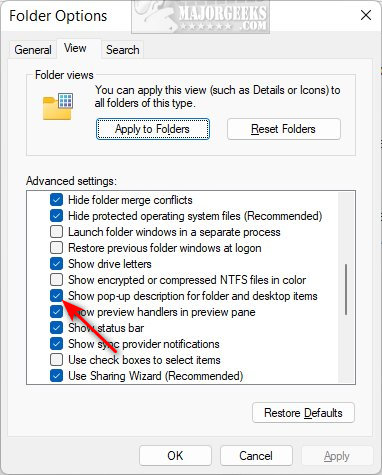
Task: Uncheck Use Sharing Wizard (Recommended)
Action: pyautogui.click(x=56, y=376)
